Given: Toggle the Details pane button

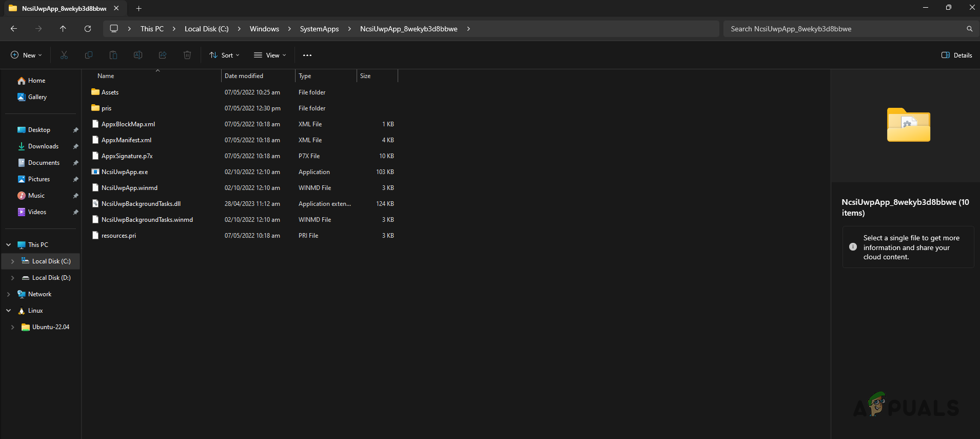Looking at the screenshot, I should pos(957,55).
